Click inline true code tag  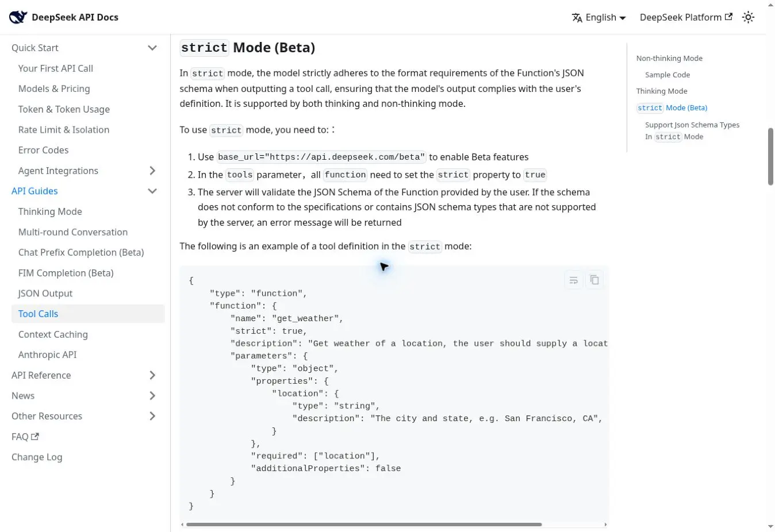535,175
